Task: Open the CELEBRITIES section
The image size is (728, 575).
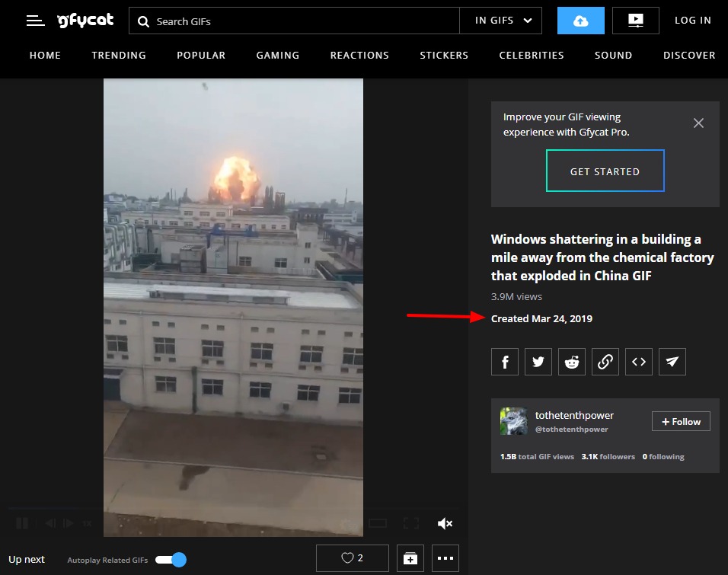Action: pyautogui.click(x=532, y=56)
